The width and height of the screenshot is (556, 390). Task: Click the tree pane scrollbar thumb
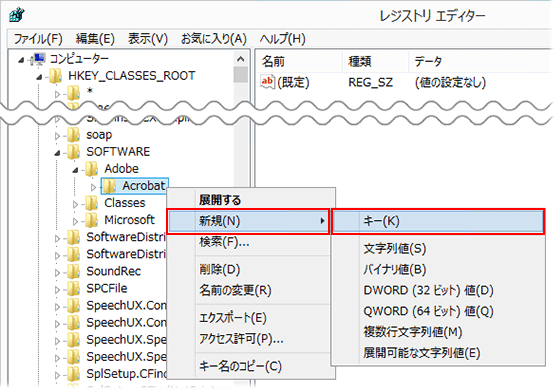coord(241,75)
